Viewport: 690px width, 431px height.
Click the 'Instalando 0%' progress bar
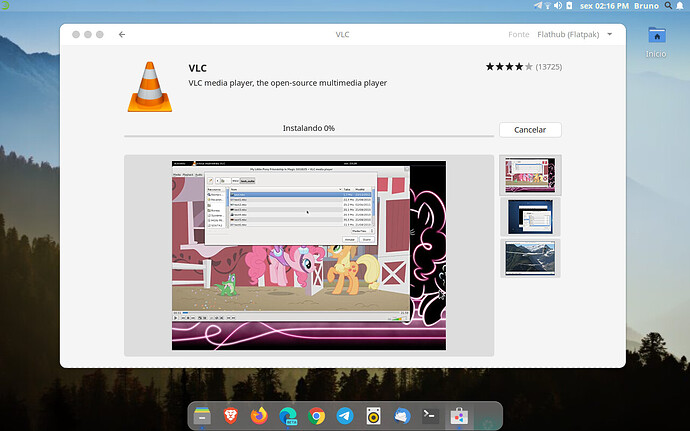(309, 136)
